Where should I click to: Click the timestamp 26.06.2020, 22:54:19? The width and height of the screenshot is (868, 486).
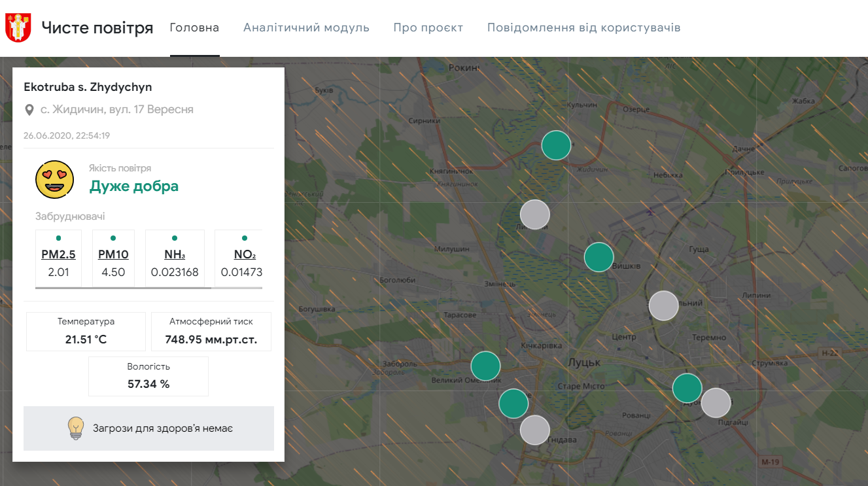(x=66, y=136)
